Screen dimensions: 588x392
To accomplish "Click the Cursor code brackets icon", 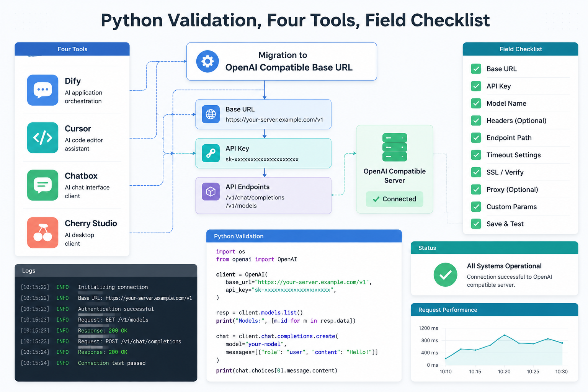I will coord(42,137).
